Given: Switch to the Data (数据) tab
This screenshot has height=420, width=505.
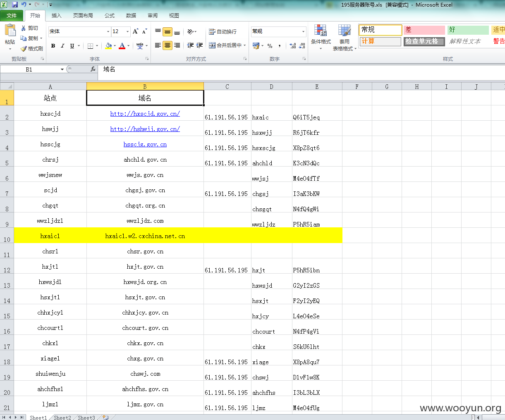Looking at the screenshot, I should (x=131, y=15).
